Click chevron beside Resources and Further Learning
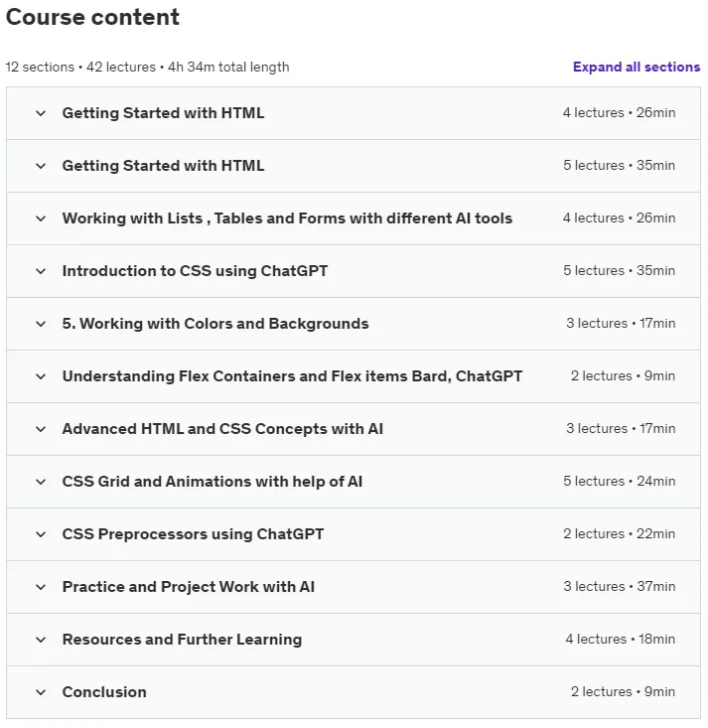 (x=41, y=640)
